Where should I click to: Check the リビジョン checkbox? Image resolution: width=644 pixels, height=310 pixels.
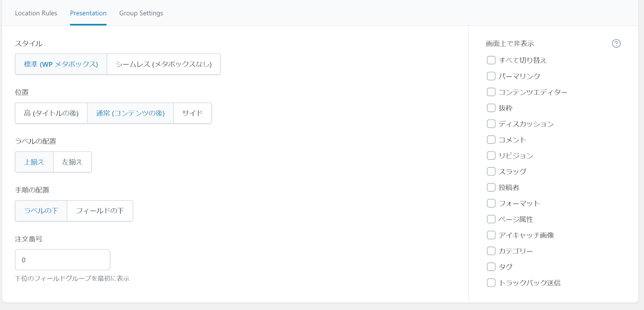tap(491, 156)
